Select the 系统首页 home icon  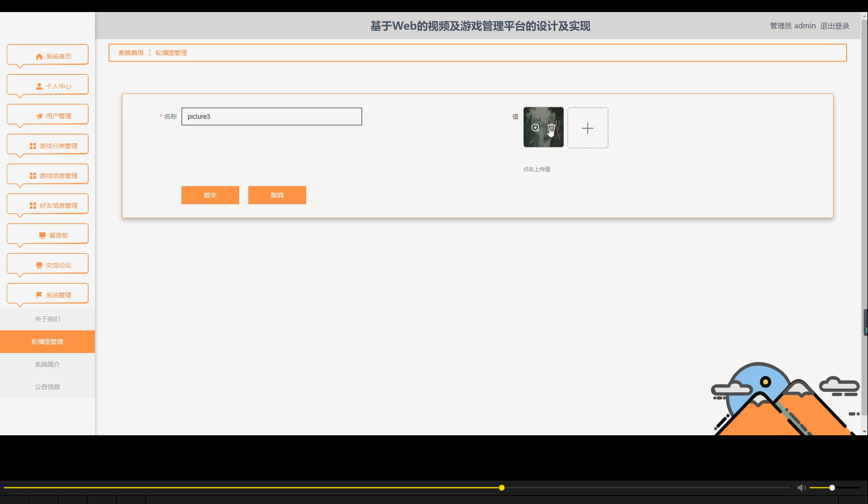click(x=38, y=56)
